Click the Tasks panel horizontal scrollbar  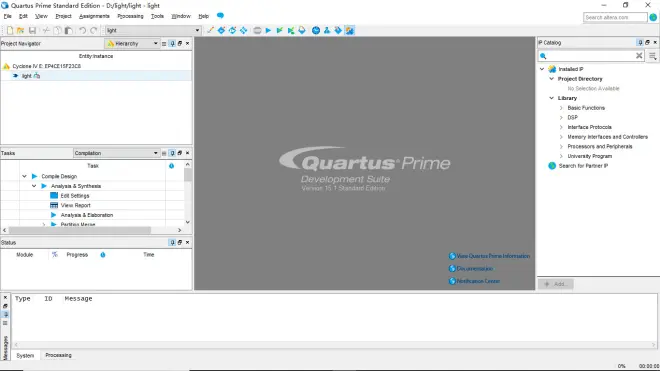(80, 230)
